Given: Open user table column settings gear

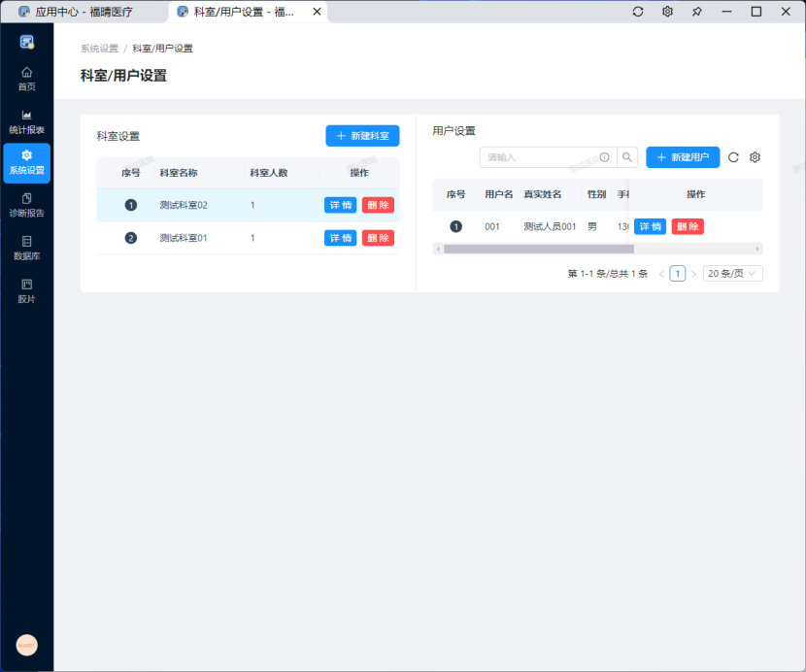Looking at the screenshot, I should [755, 157].
